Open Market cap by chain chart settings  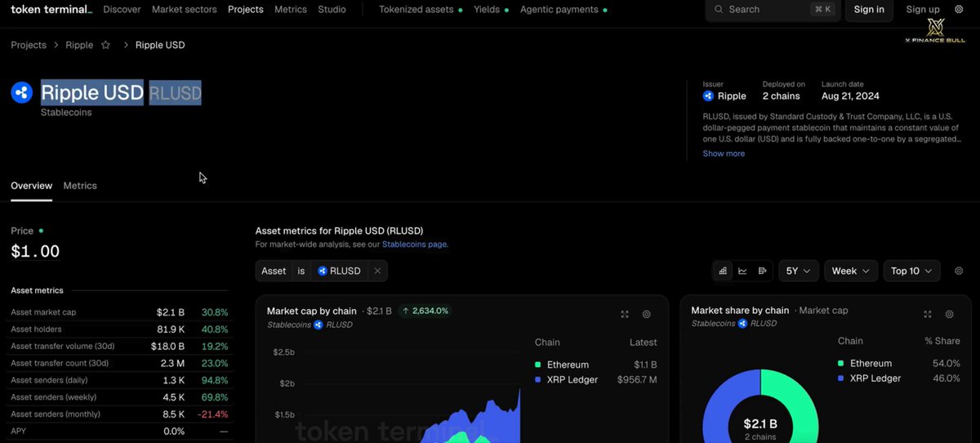tap(647, 314)
